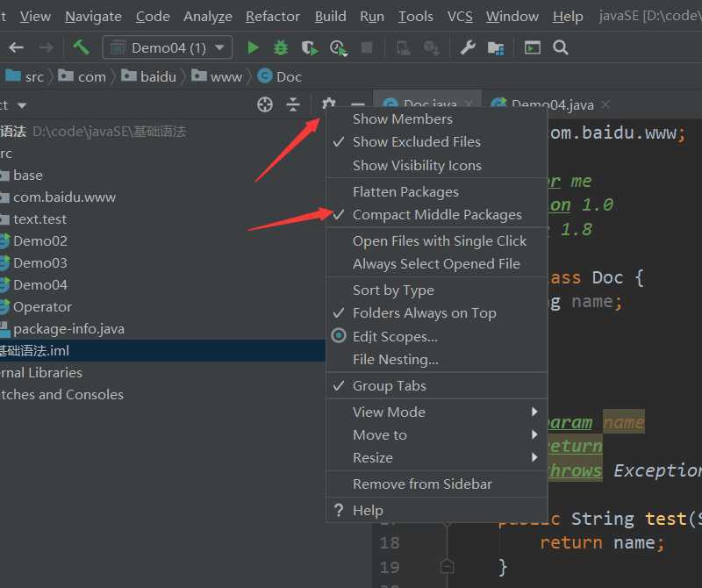Click the run anything window icon

click(533, 47)
